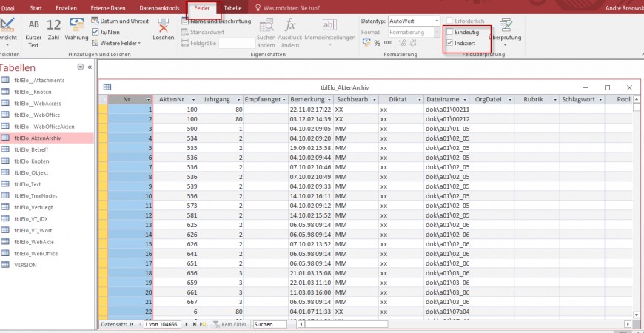Open tblElo_Knoten table in navigation pane
The height and width of the screenshot is (333, 644).
click(31, 161)
